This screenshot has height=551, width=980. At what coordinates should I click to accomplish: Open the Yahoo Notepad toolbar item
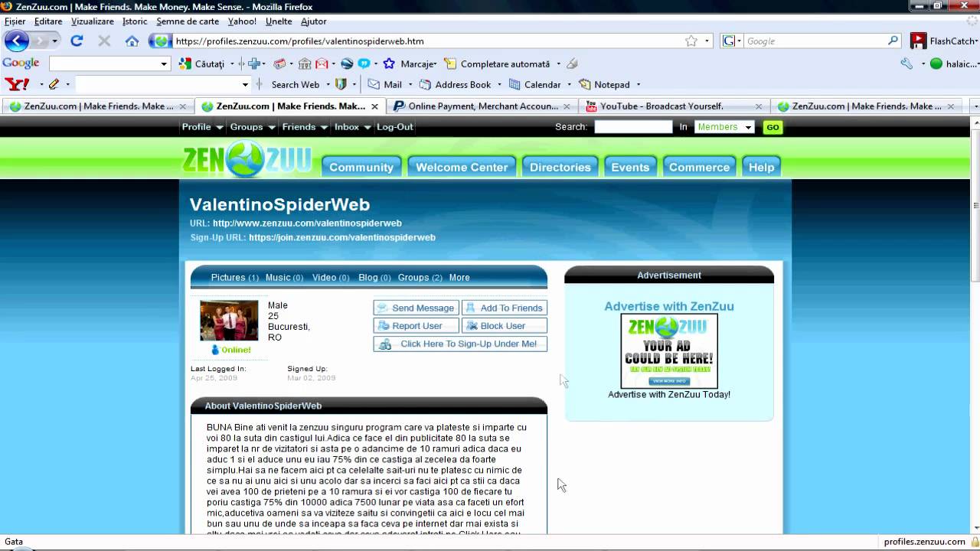tap(605, 84)
